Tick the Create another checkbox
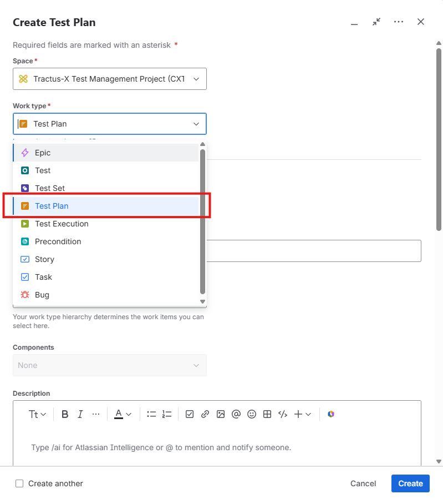This screenshot has height=504, width=443. click(19, 483)
